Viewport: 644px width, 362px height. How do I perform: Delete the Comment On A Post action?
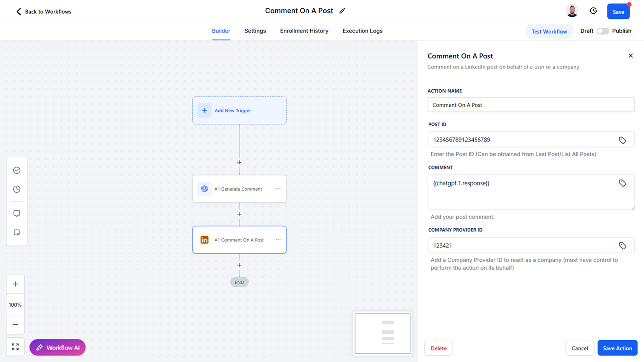tap(438, 348)
